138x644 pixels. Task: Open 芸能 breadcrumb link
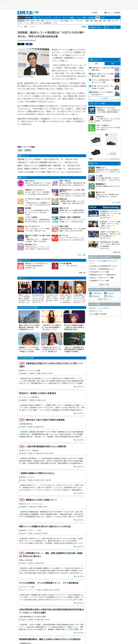click(x=26, y=27)
